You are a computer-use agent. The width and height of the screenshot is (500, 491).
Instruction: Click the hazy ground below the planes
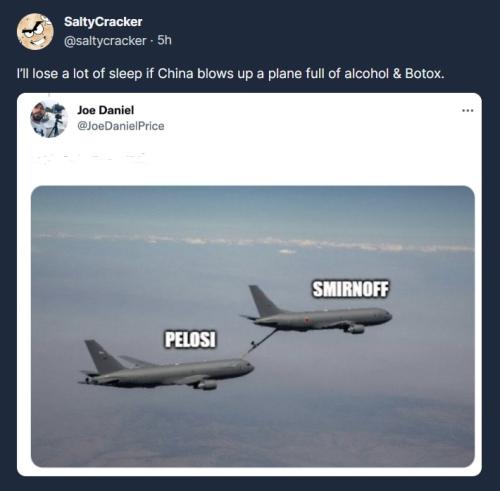click(x=253, y=430)
